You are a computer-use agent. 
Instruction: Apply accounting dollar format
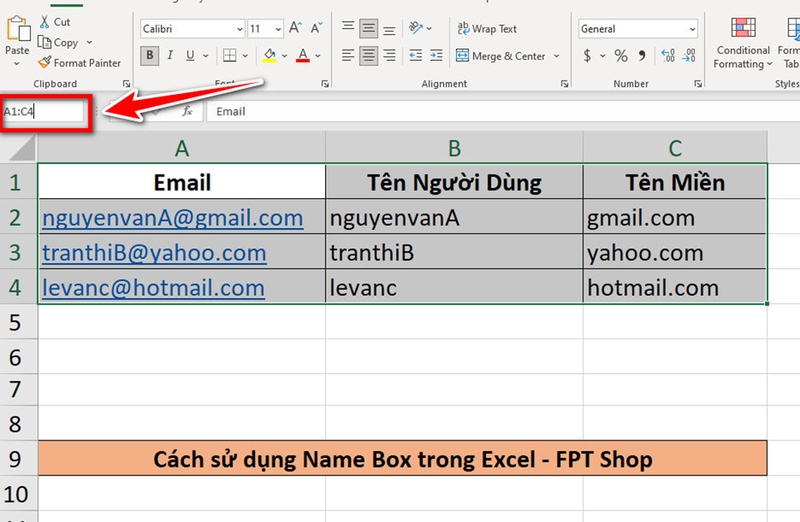(x=587, y=56)
